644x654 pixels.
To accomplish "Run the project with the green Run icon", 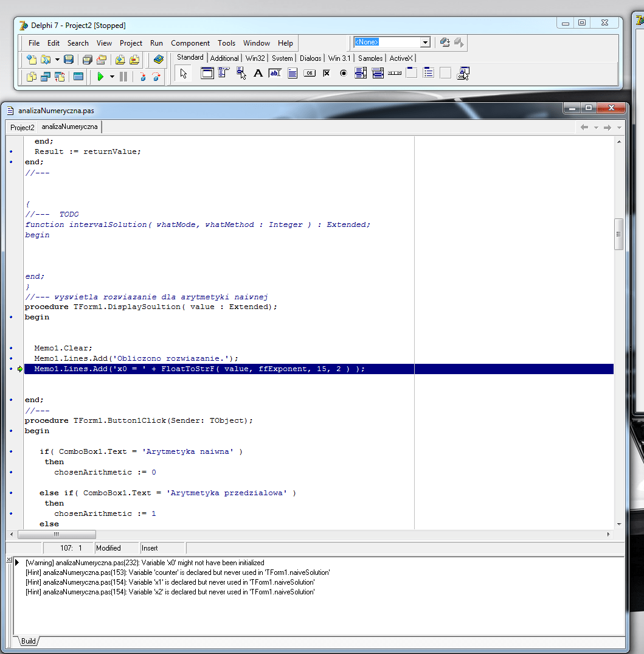I will pos(100,77).
